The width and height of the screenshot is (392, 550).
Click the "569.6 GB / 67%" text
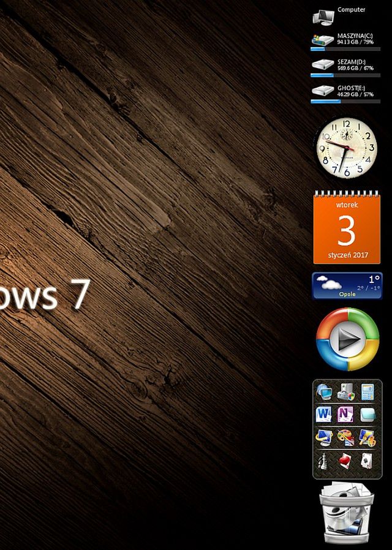(x=355, y=68)
